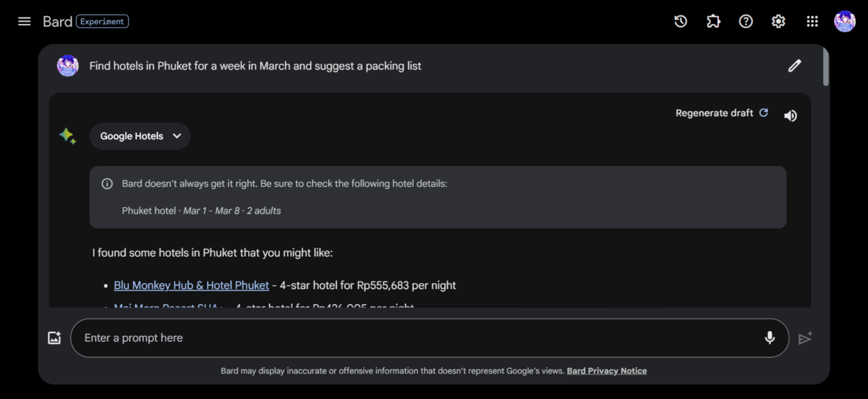
Task: Click the 'Enter a prompt here' field
Action: coord(420,337)
